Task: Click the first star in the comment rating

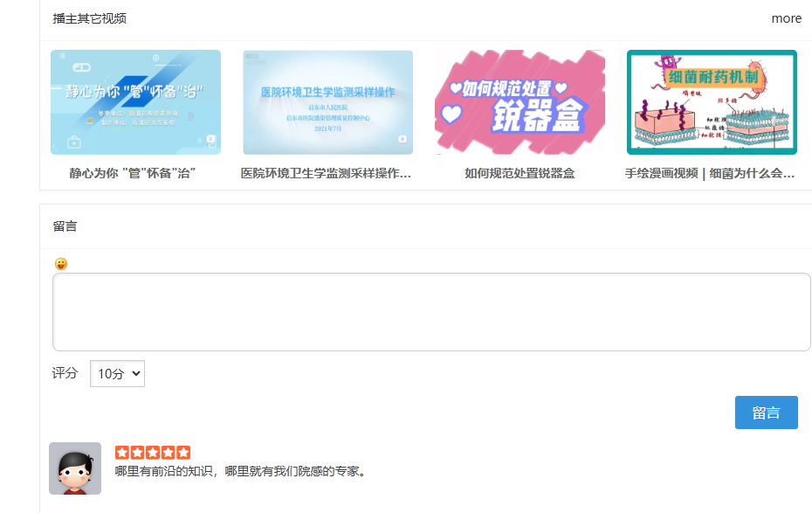Action: [122, 453]
